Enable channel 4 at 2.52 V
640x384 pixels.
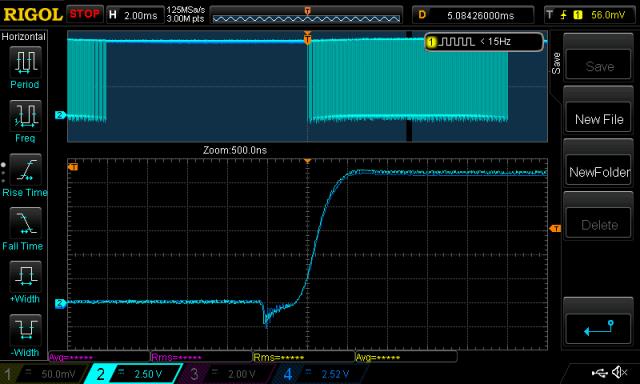tap(318, 374)
